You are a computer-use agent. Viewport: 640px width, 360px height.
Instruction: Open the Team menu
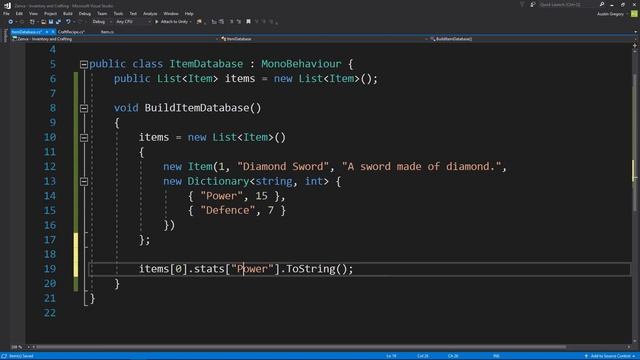102,13
